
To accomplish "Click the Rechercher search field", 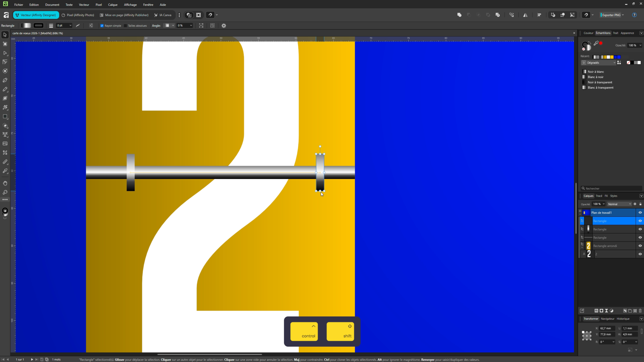I will coord(612,189).
